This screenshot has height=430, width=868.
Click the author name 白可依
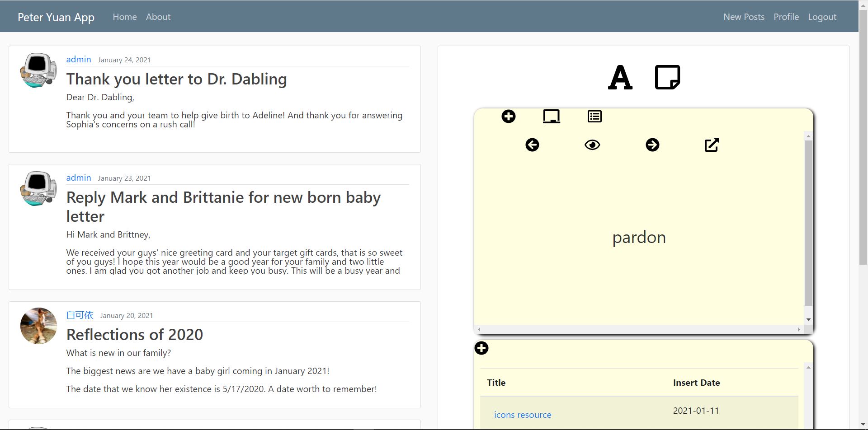coord(80,315)
